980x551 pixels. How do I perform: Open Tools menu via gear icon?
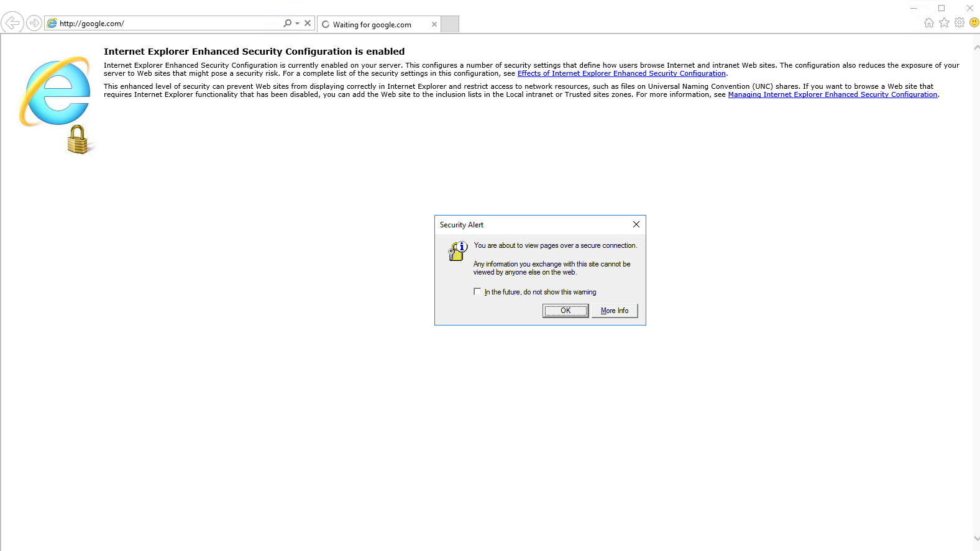pos(959,23)
